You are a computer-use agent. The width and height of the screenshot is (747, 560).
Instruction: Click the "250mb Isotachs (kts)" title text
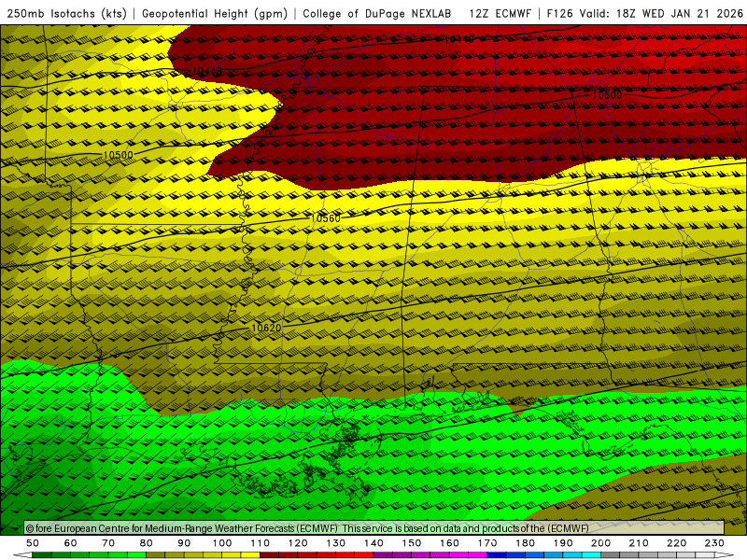67,13
